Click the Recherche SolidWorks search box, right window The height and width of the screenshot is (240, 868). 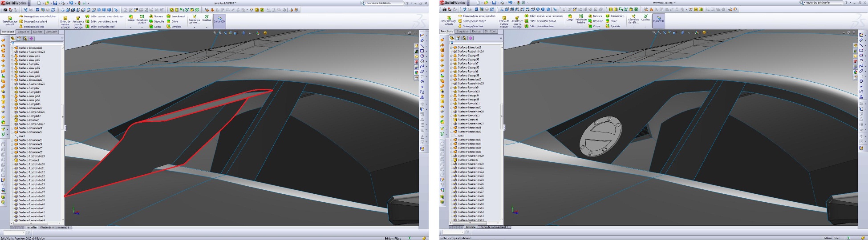click(x=820, y=3)
